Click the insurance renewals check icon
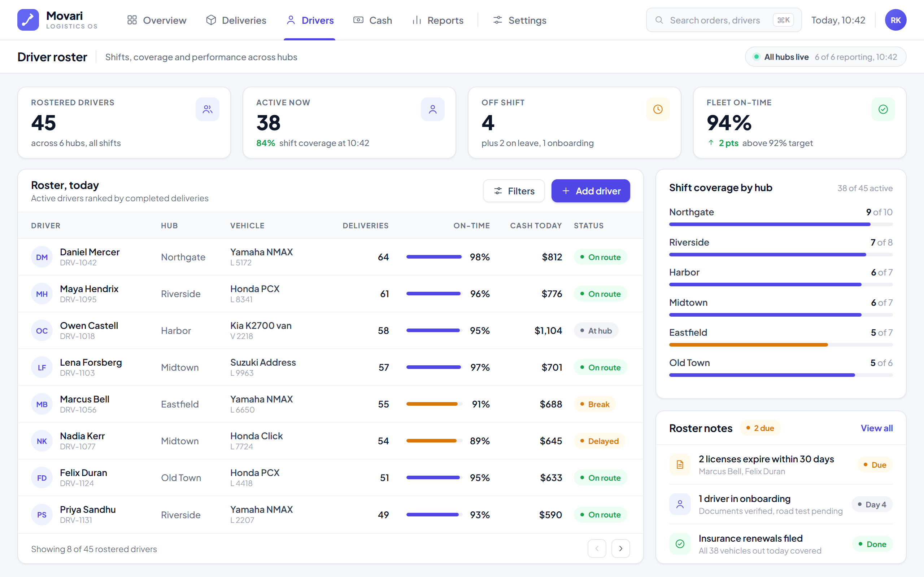This screenshot has width=924, height=577. tap(680, 544)
